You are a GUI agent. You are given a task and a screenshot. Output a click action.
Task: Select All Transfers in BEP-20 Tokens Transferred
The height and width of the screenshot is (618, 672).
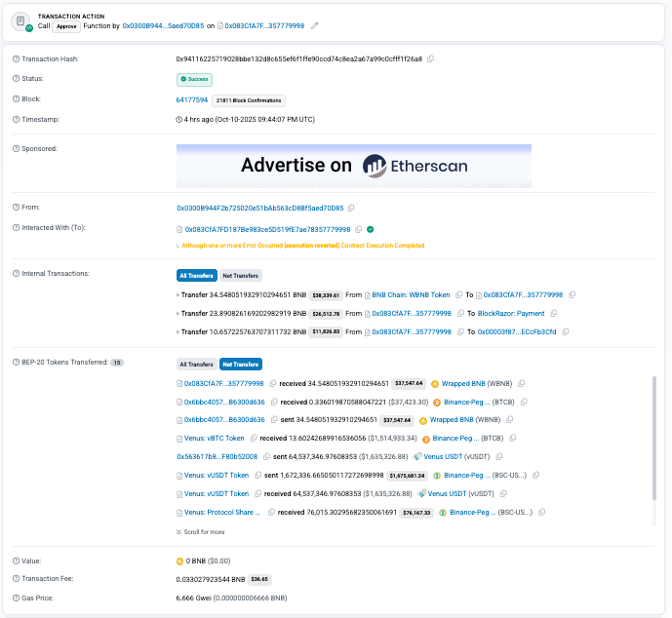197,364
